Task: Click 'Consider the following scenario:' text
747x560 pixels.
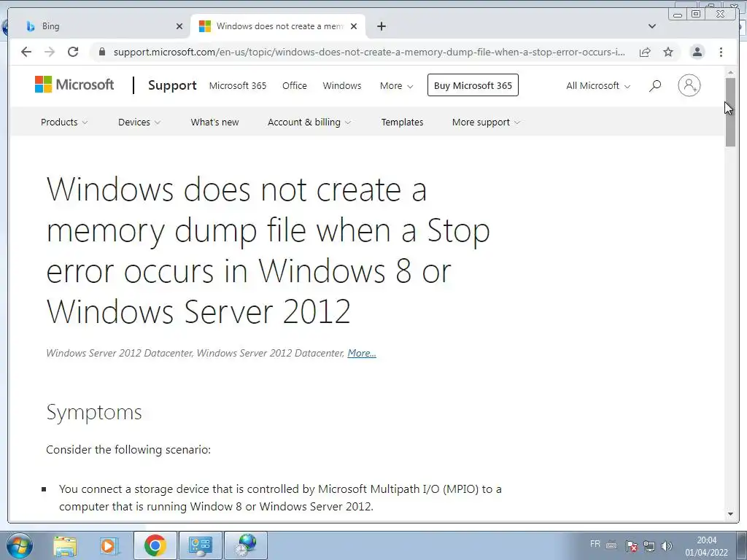Action: 128,449
